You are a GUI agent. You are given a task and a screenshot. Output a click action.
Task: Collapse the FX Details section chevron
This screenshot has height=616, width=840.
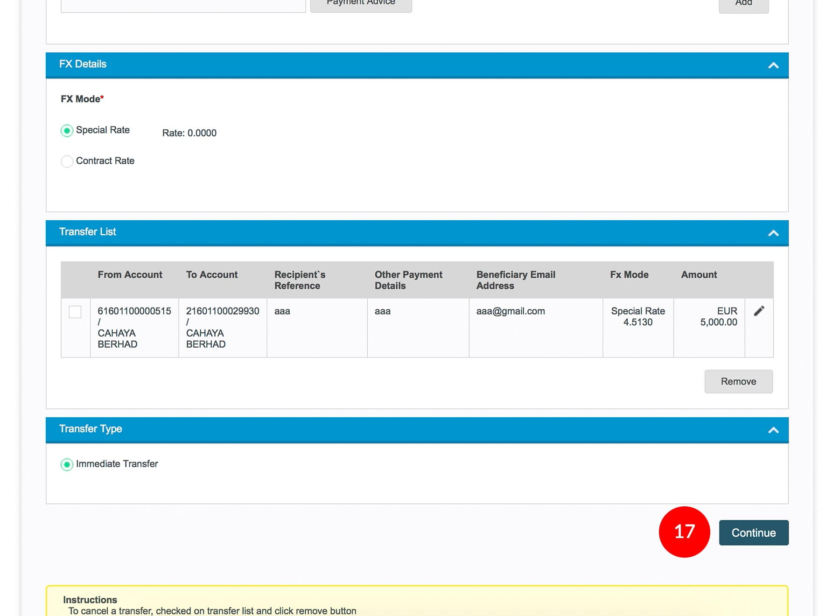coord(773,65)
